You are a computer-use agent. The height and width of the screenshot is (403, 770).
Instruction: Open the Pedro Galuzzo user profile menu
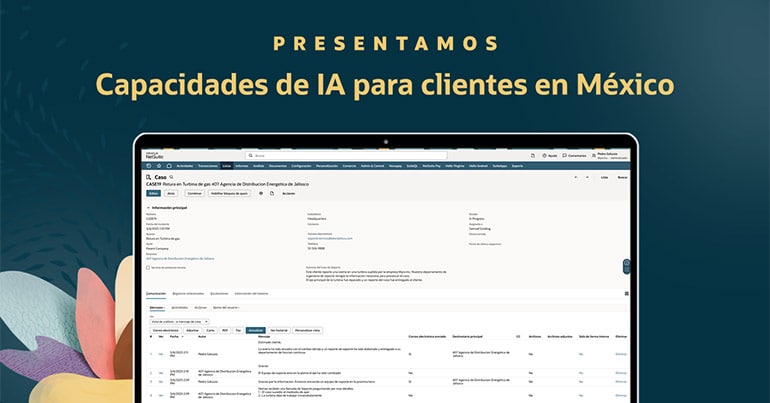tap(609, 156)
